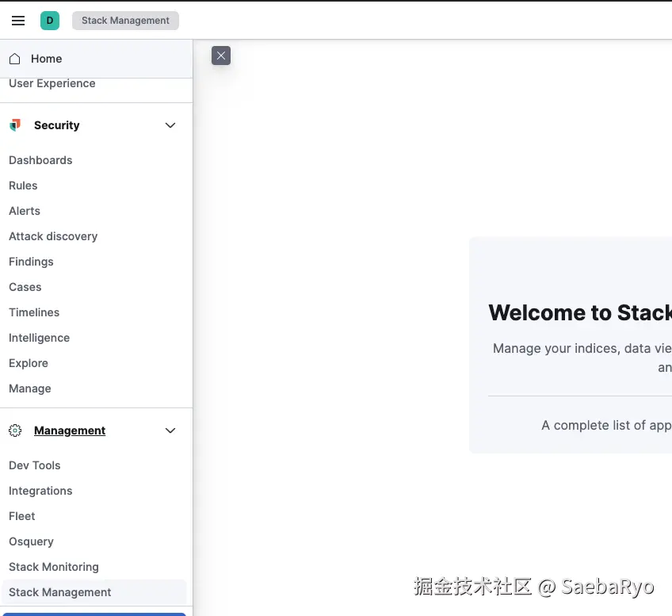The width and height of the screenshot is (672, 616).
Task: Select Stack Management in side nav
Action: pyautogui.click(x=94, y=592)
